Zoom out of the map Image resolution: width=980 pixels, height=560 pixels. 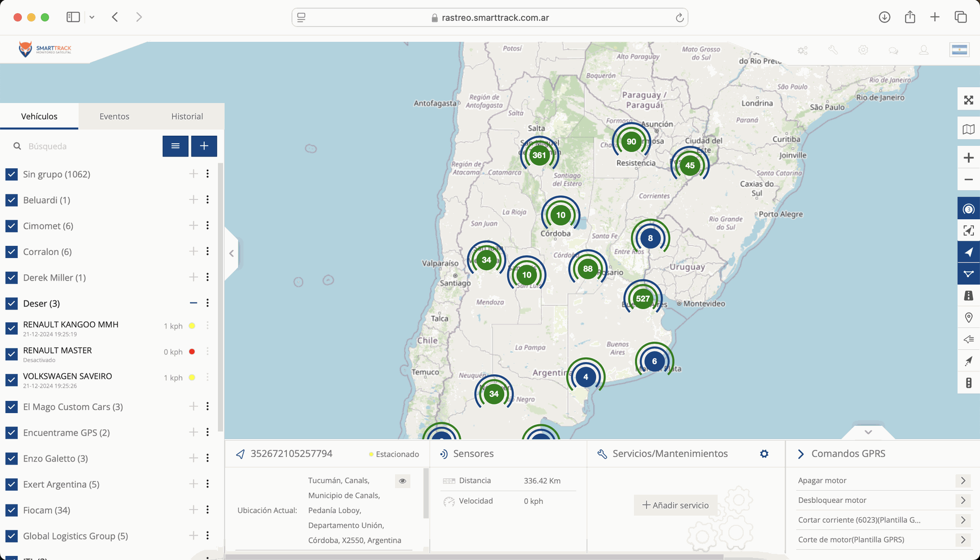[x=968, y=180]
